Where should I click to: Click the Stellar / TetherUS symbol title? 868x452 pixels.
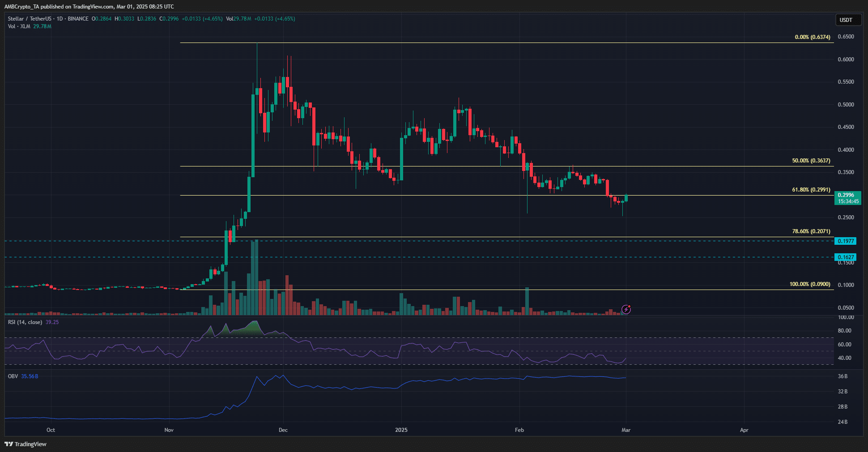tap(30, 19)
